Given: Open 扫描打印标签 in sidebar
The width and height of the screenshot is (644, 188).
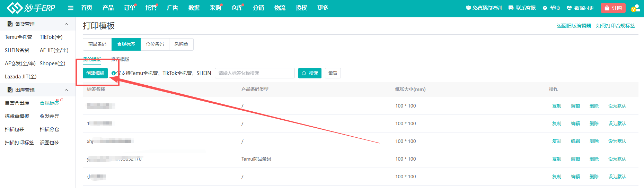Looking at the screenshot, I should pyautogui.click(x=19, y=143).
